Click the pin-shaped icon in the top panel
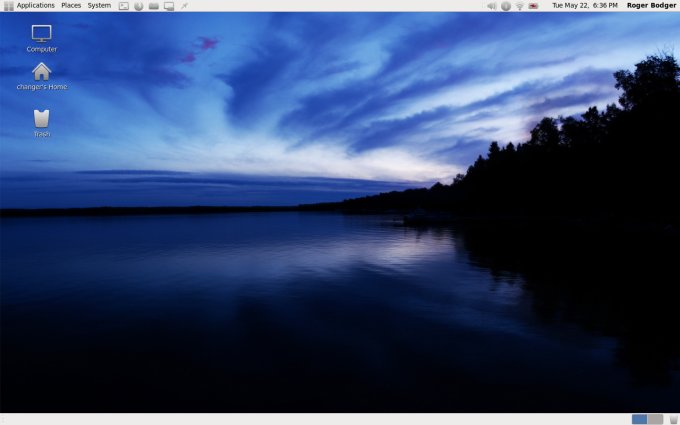This screenshot has width=680, height=425. (184, 6)
